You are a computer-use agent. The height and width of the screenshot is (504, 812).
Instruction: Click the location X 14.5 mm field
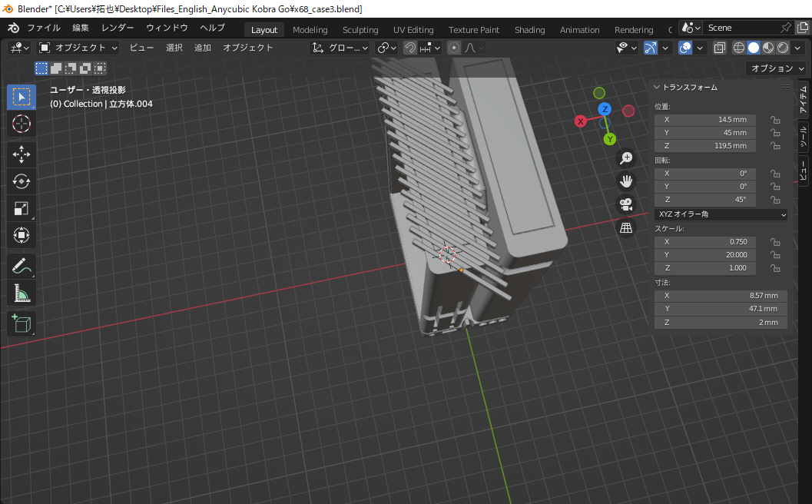[704, 120]
